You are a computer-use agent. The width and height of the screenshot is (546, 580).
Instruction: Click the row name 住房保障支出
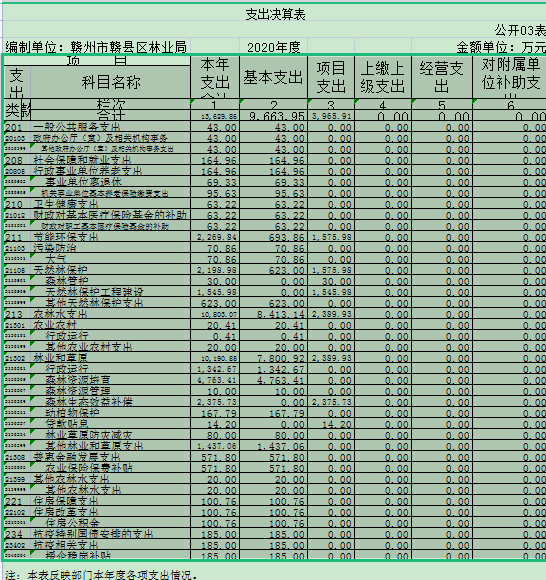[65, 501]
